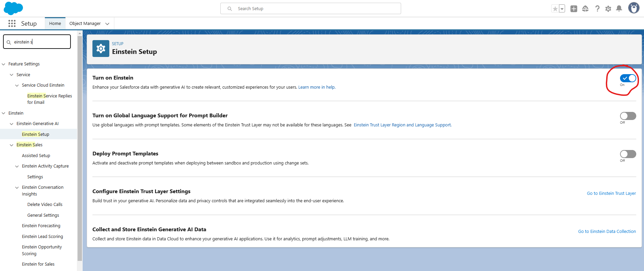The height and width of the screenshot is (271, 644).
Task: Go to Einstein Data Collection
Action: (x=607, y=231)
